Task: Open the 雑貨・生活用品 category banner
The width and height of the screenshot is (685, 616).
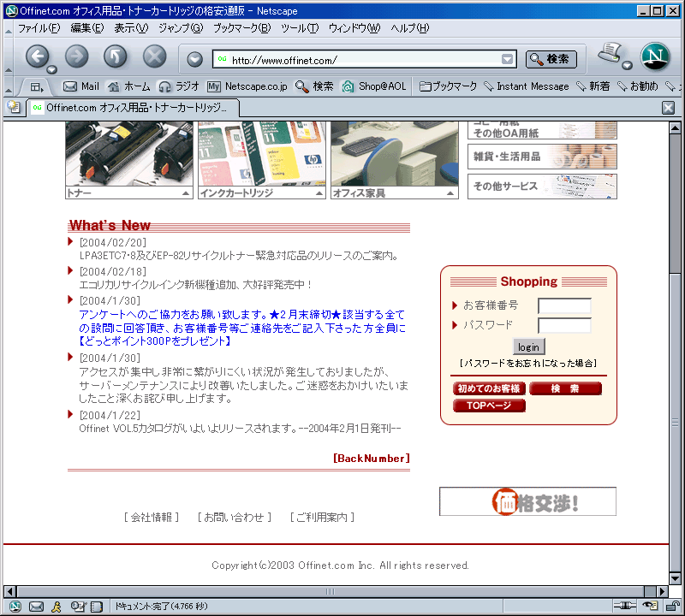Action: 542,157
